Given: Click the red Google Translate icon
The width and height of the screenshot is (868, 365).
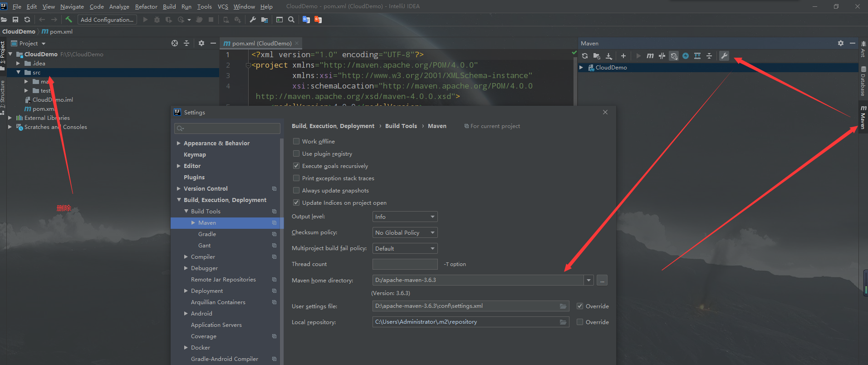Looking at the screenshot, I should click(318, 20).
